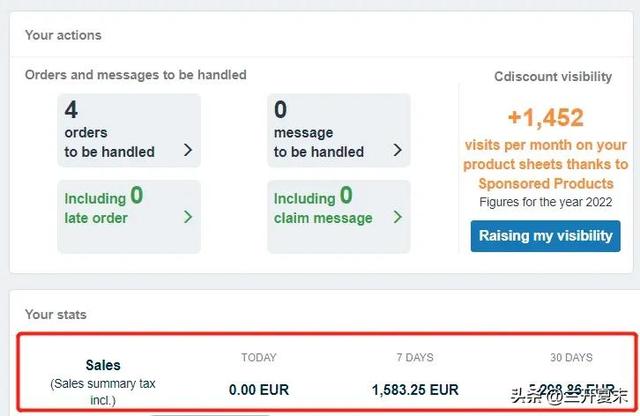View the Including 0 late order text
Screen dimensions: 640x416
(x=104, y=206)
